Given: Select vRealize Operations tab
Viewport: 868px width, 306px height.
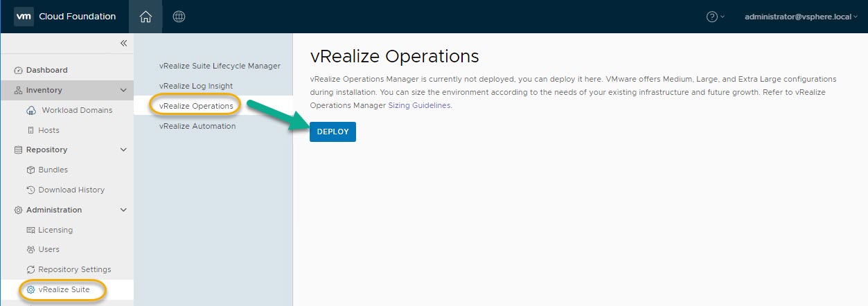Looking at the screenshot, I should point(196,106).
